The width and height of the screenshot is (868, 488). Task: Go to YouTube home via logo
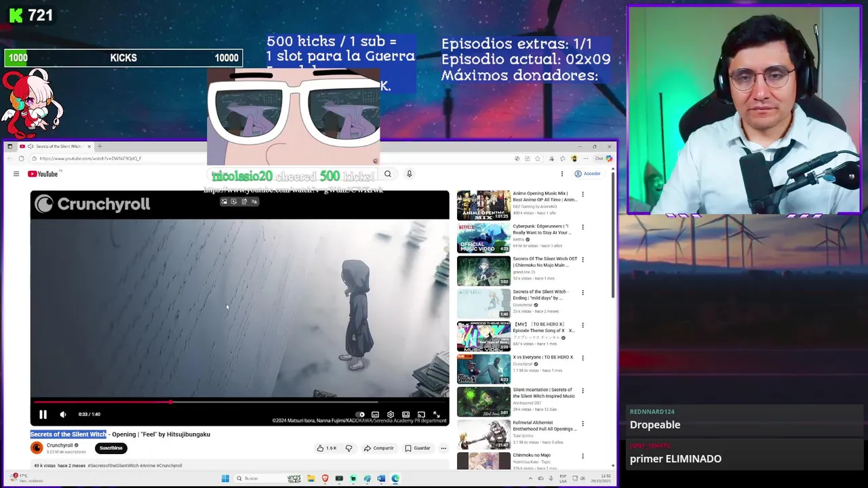pos(43,174)
